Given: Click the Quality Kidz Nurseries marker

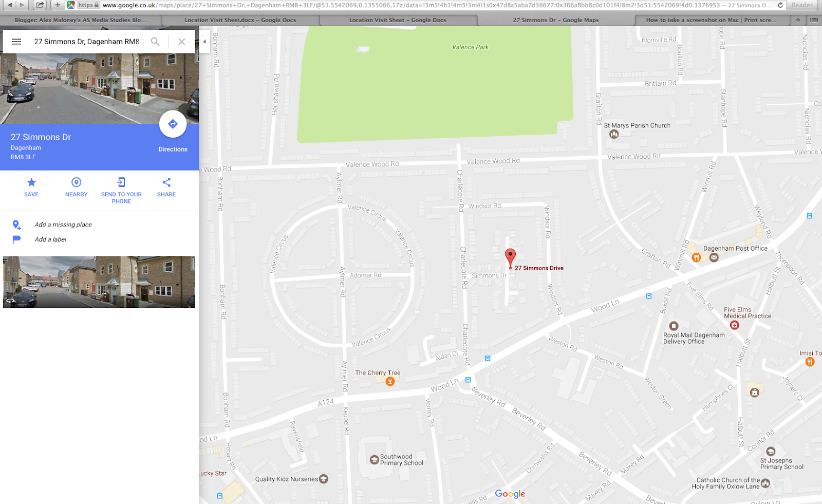Looking at the screenshot, I should point(324,479).
